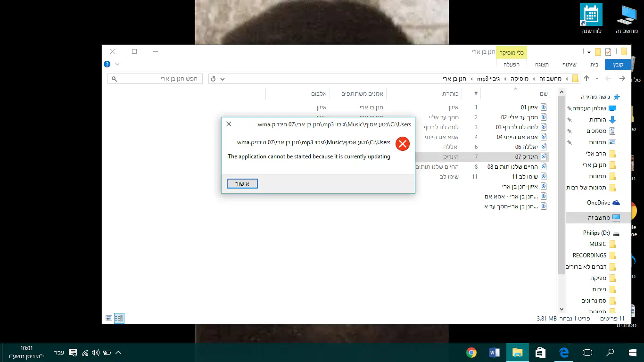Image resolution: width=644 pixels, height=362 pixels.
Task: Open Google Chrome from the taskbar
Action: pyautogui.click(x=471, y=353)
